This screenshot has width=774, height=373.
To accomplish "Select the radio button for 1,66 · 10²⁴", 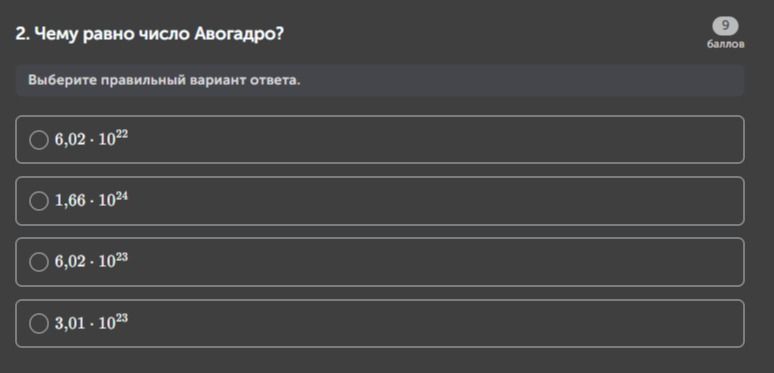I will pyautogui.click(x=39, y=201).
